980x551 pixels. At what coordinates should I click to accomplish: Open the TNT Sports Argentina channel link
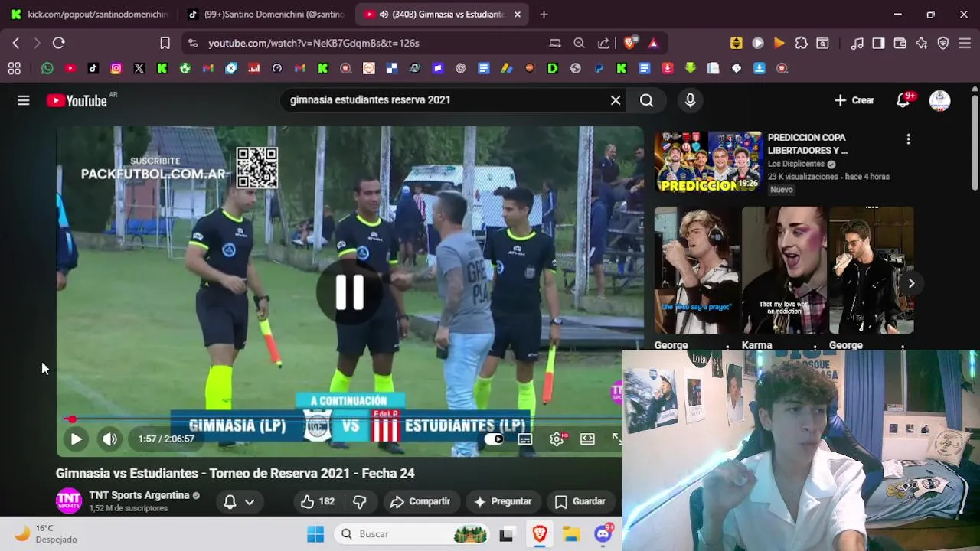[x=139, y=495]
